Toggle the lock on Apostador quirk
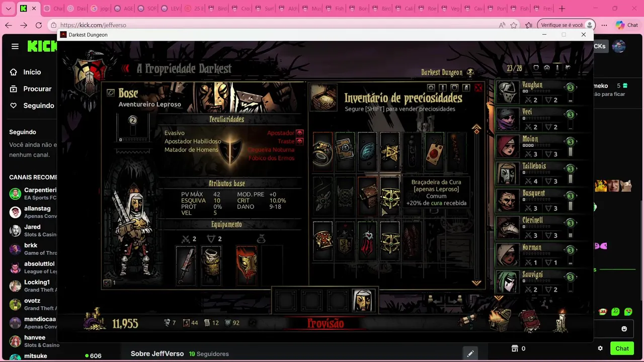644x362 pixels. coord(299,133)
